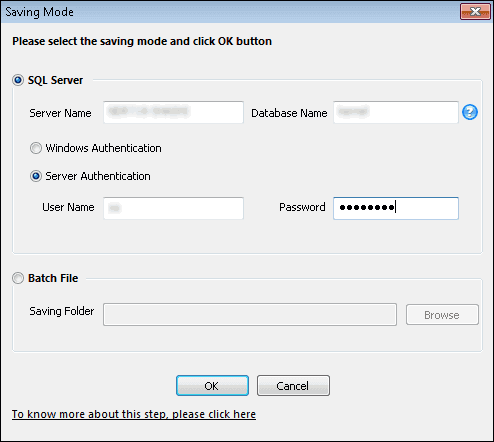
Task: Click the Saving Folder path field
Action: pyautogui.click(x=250, y=314)
